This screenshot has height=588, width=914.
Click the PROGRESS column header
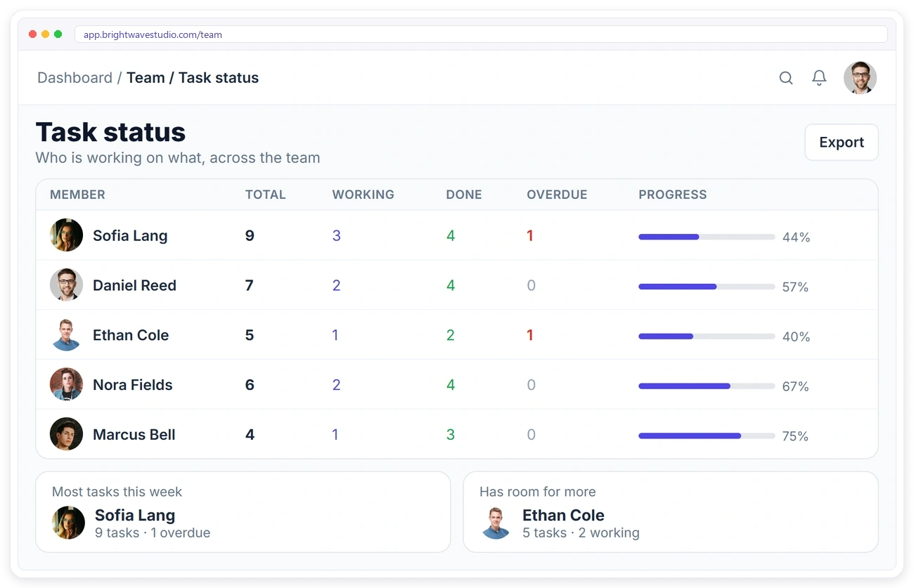673,195
